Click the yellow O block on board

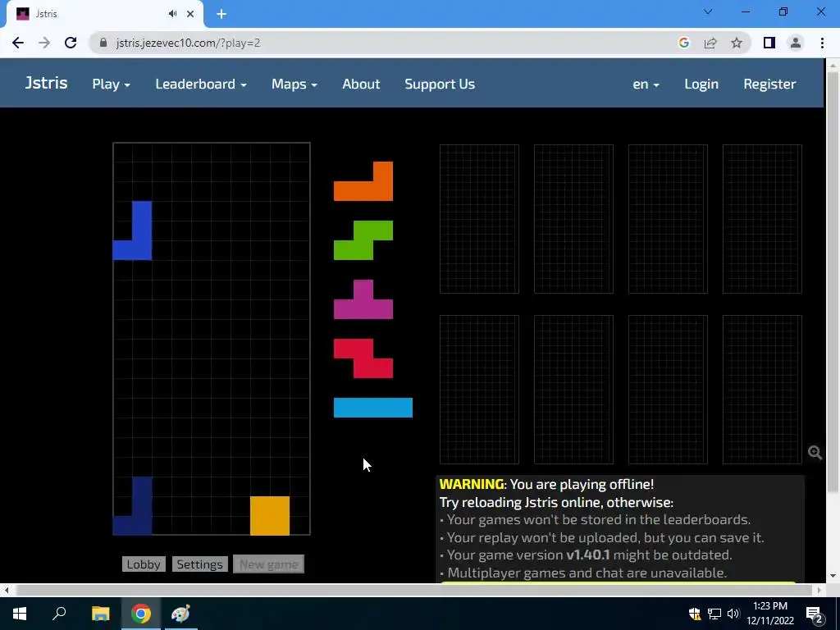269,515
